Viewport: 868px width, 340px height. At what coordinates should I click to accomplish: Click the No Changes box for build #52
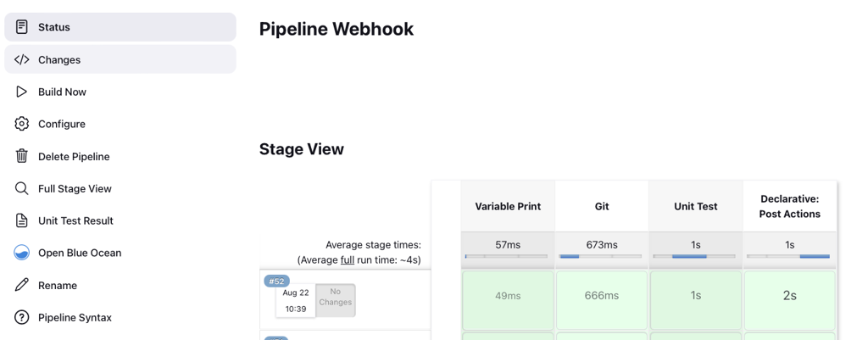coord(336,301)
